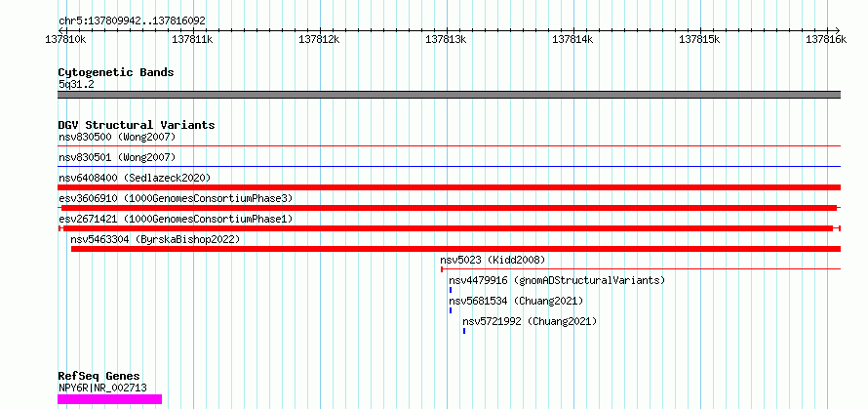Image resolution: width=868 pixels, height=409 pixels.
Task: Click the red esv3606910 variant bar
Action: (x=449, y=208)
